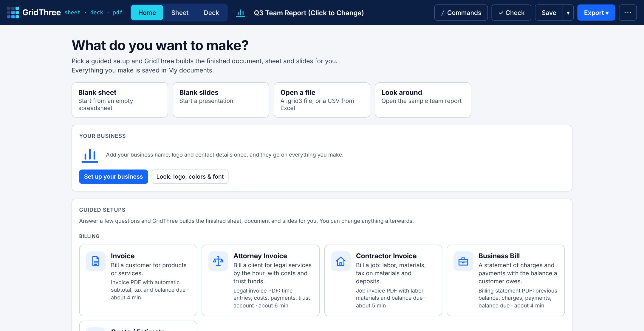
Task: Choose the Open a file card
Action: point(322,100)
